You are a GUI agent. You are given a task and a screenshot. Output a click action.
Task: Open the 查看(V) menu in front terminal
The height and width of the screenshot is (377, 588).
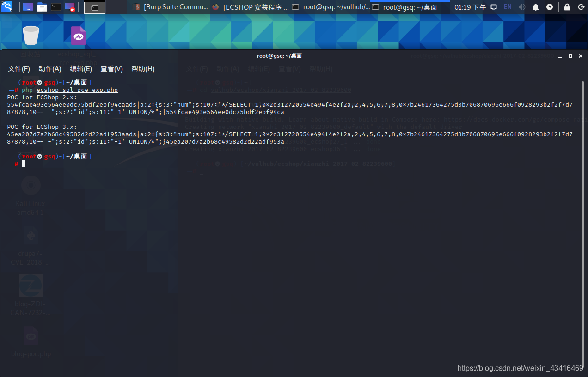(x=112, y=68)
